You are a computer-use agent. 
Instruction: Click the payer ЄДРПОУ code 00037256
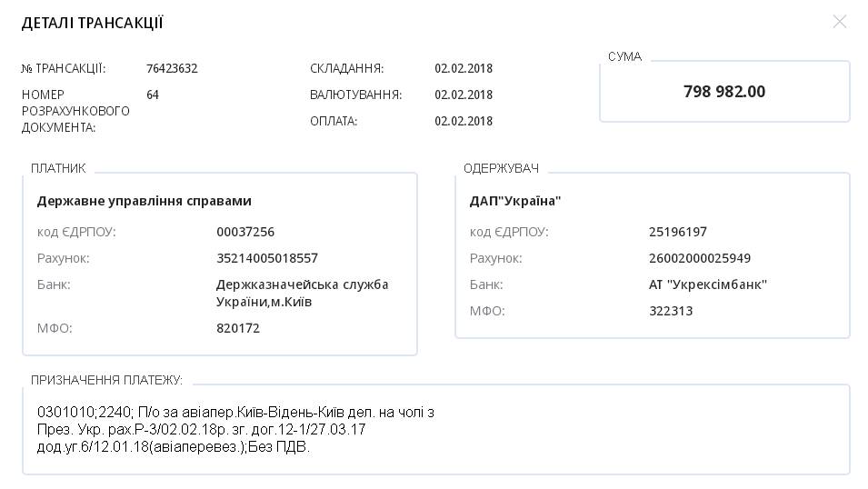pos(245,232)
